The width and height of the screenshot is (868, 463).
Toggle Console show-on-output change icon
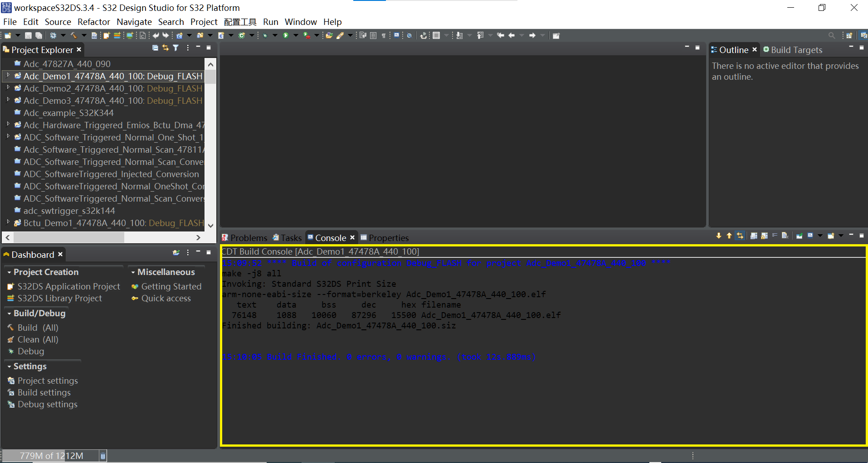pyautogui.click(x=740, y=236)
